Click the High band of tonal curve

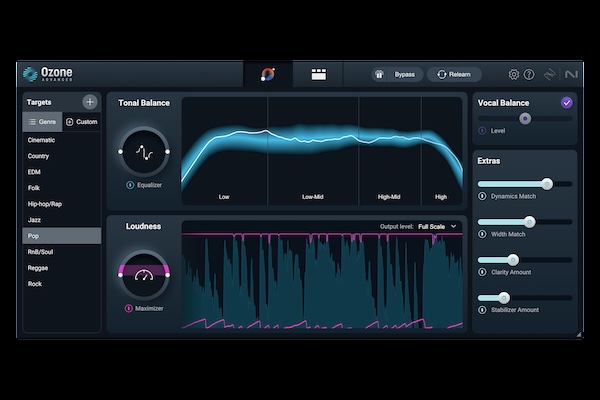[x=442, y=151]
